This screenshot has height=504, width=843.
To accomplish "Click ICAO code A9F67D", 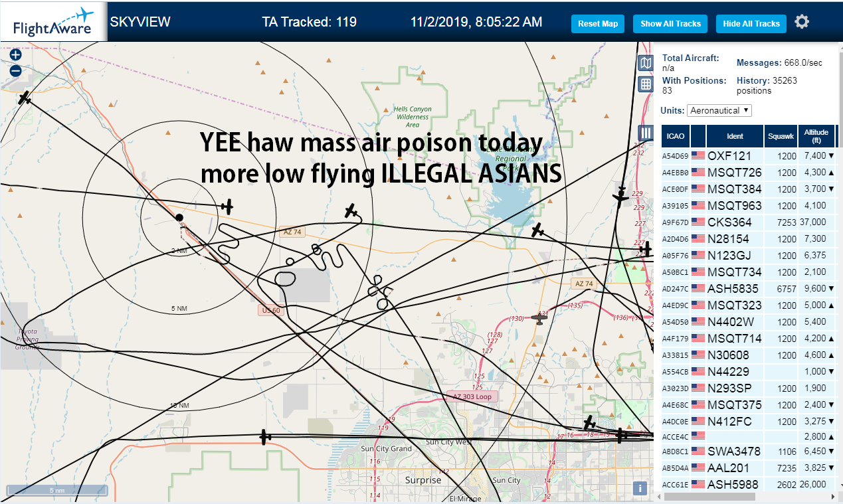I will pyautogui.click(x=676, y=223).
